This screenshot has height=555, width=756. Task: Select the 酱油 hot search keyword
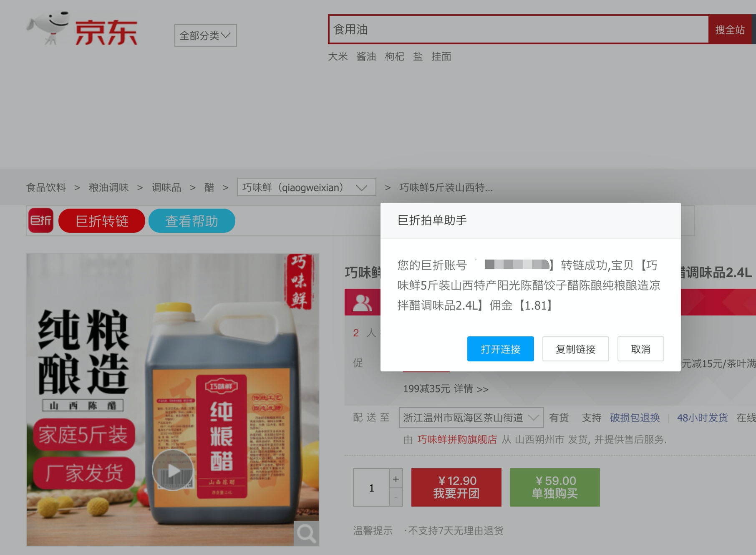(x=366, y=56)
